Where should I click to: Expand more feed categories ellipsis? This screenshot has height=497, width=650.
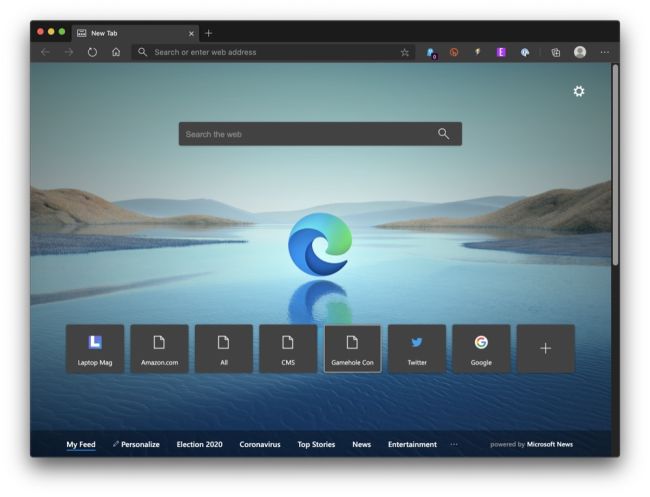pos(454,444)
